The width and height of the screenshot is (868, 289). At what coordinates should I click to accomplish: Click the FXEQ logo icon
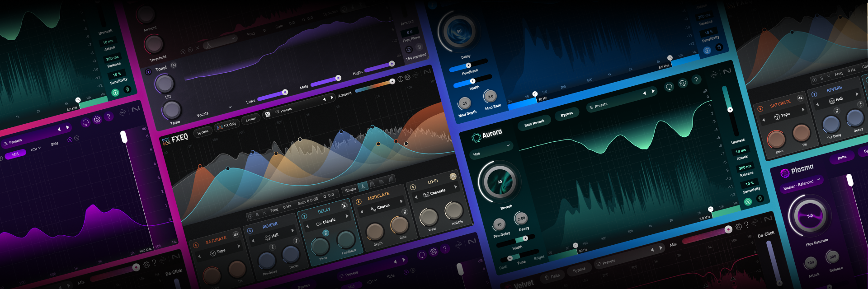pos(166,141)
